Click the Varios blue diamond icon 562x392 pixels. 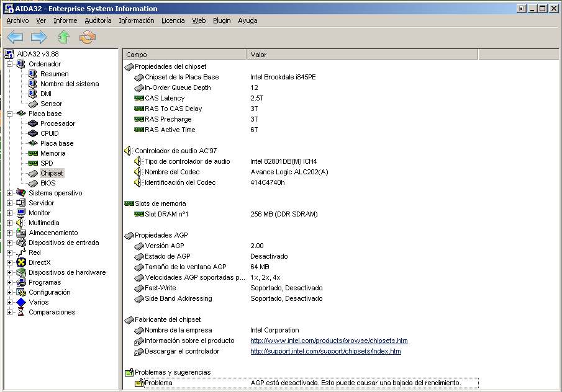21,302
